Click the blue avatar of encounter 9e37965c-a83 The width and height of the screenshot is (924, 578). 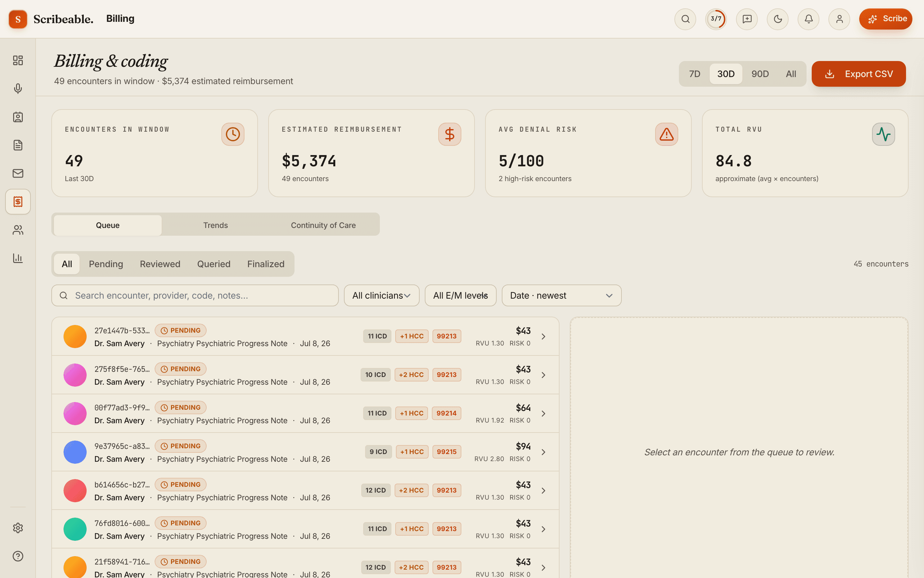(75, 452)
